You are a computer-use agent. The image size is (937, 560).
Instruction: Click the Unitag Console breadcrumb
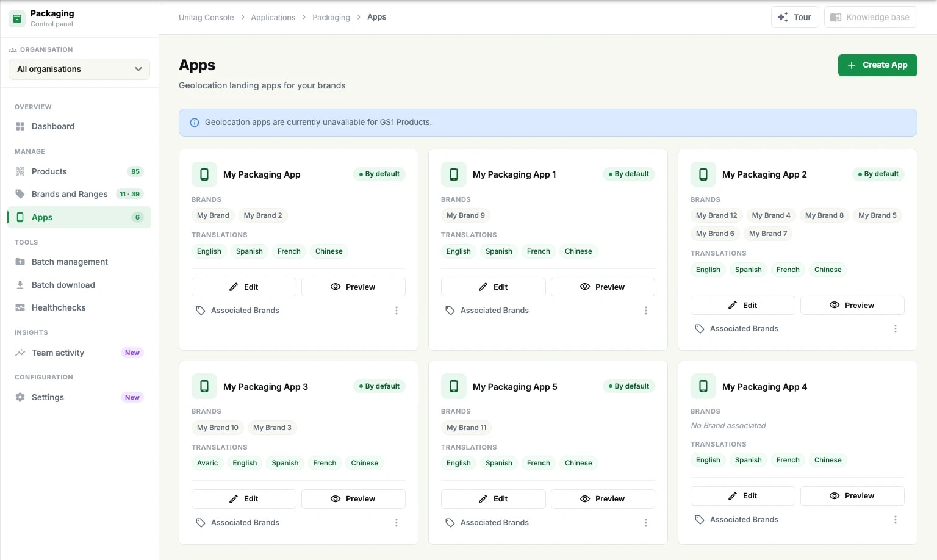206,18
